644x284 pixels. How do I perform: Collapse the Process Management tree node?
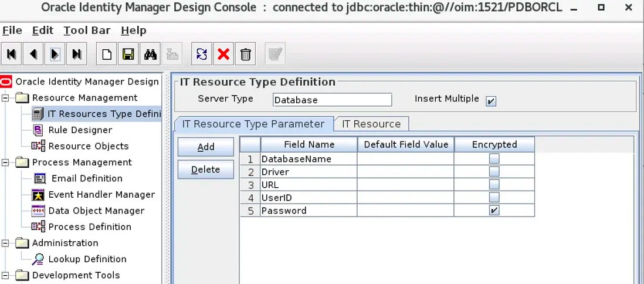pyautogui.click(x=5, y=163)
